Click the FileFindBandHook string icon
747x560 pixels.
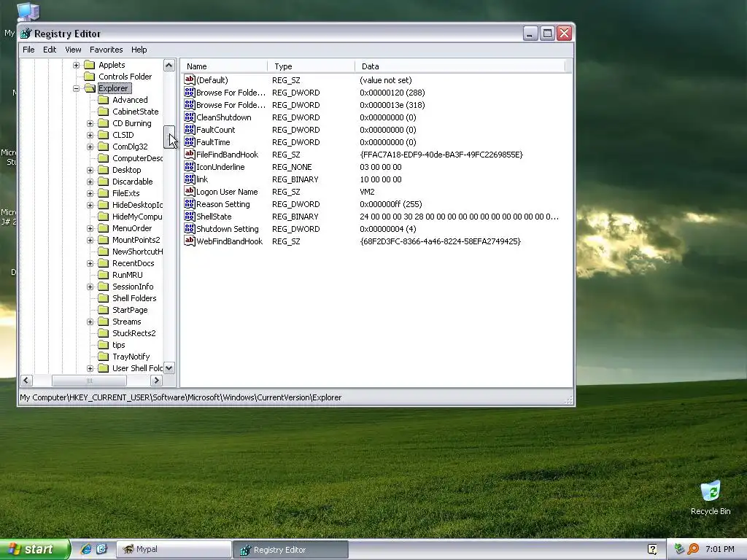tap(190, 155)
